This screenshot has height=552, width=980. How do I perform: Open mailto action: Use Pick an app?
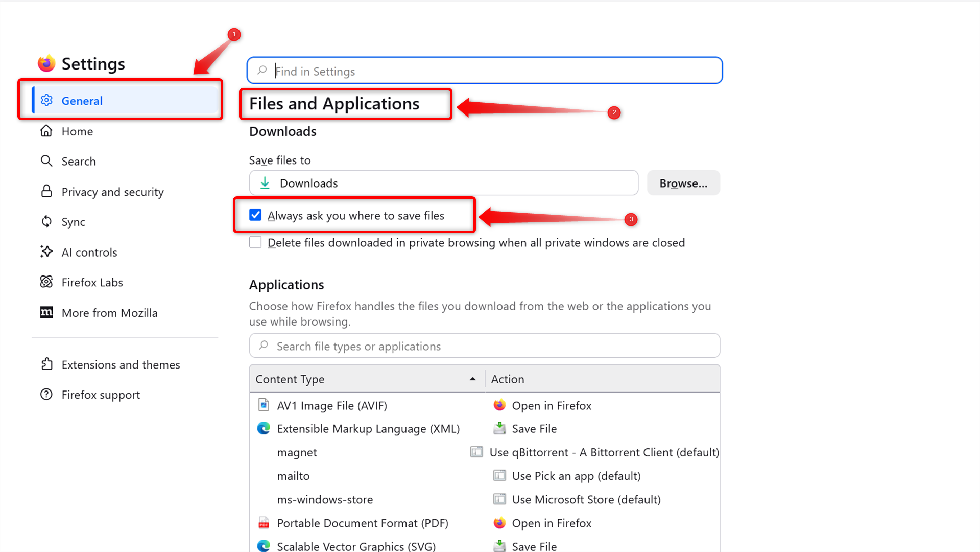click(602, 476)
